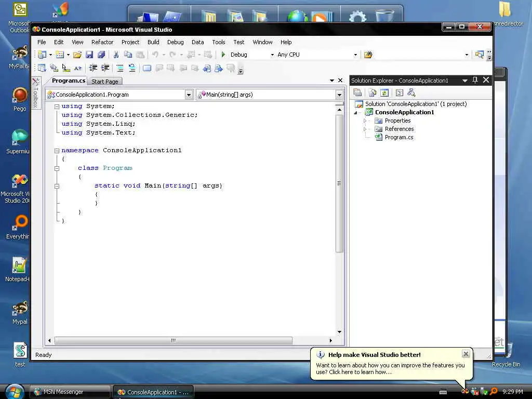Open the File menu

[42, 42]
